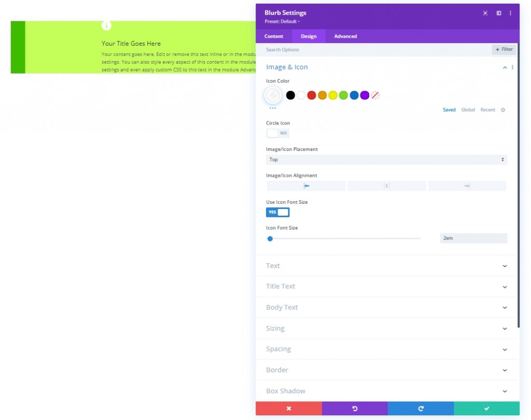Expand the Sizing section

click(x=386, y=329)
